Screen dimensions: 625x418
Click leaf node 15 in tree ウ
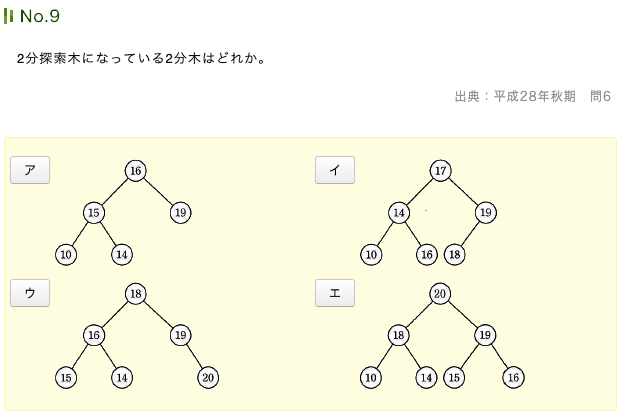click(x=66, y=377)
